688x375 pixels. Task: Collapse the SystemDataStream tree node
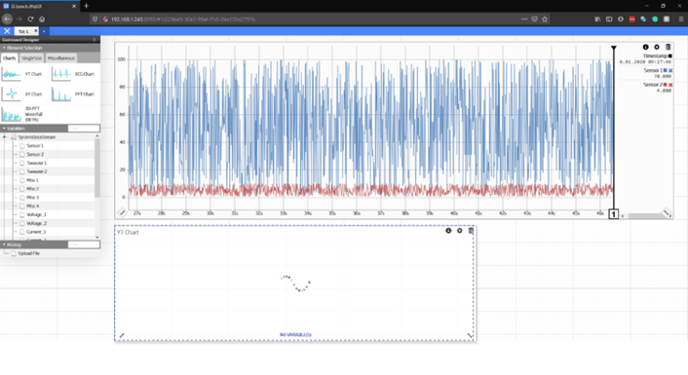click(x=5, y=137)
